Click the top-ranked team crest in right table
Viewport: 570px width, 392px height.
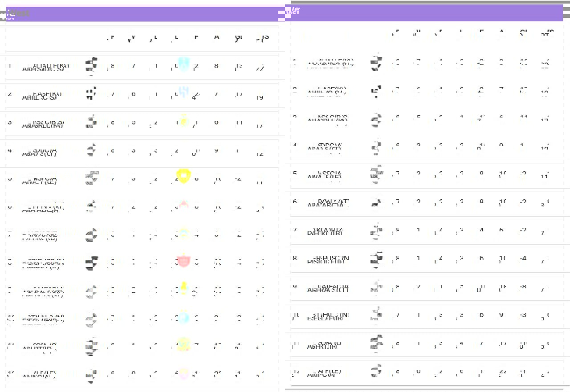376,63
